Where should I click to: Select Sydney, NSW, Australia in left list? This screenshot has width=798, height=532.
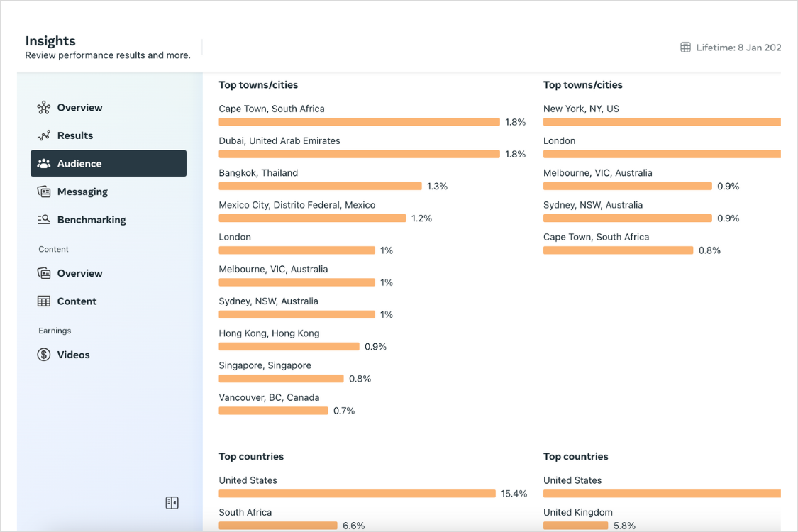(269, 301)
